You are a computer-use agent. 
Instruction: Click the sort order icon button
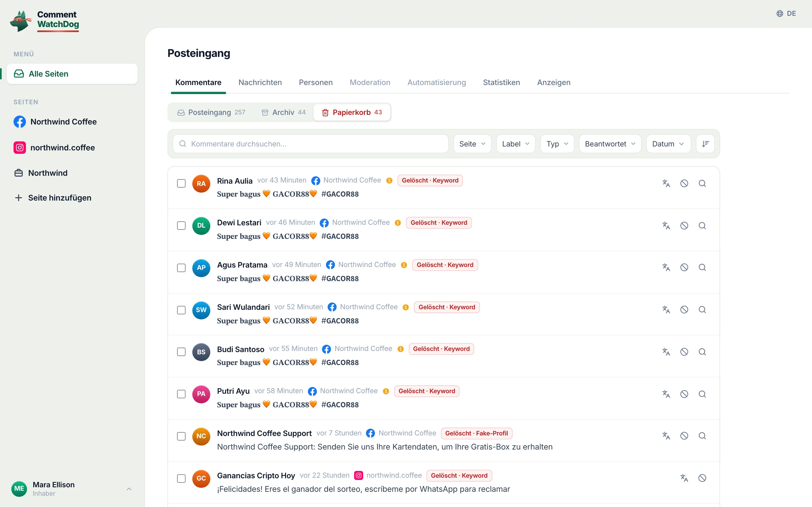(x=705, y=144)
